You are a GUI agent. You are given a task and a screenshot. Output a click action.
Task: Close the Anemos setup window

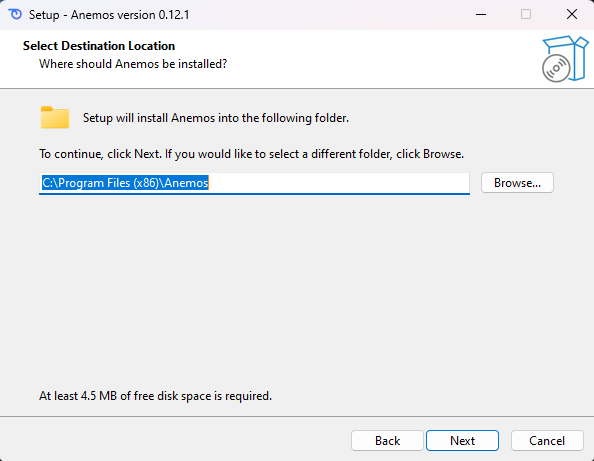[x=571, y=14]
